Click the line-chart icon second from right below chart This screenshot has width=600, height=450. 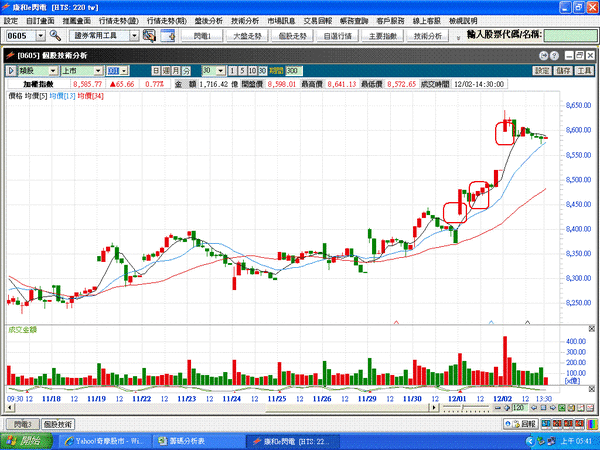(580, 408)
